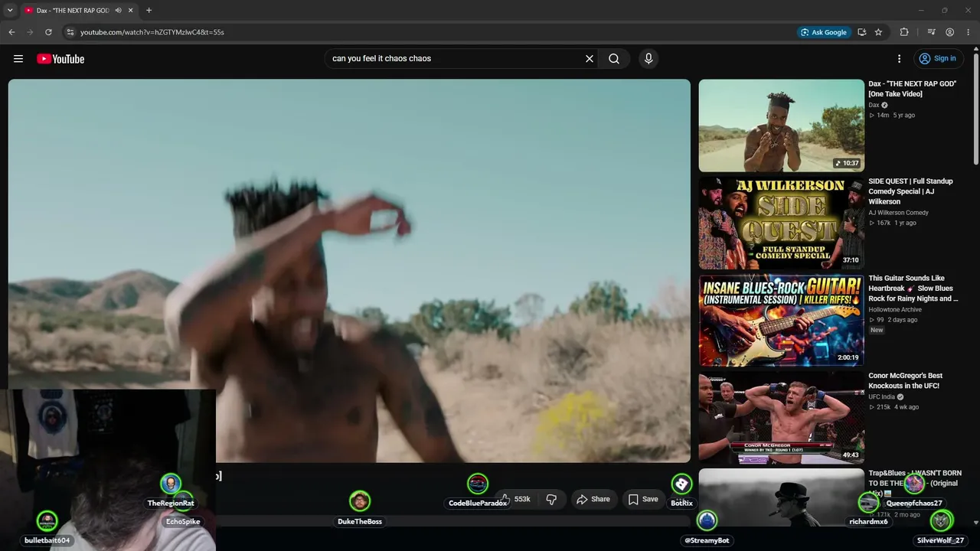Click the scrollbar down arrow
980x551 pixels.
975,523
